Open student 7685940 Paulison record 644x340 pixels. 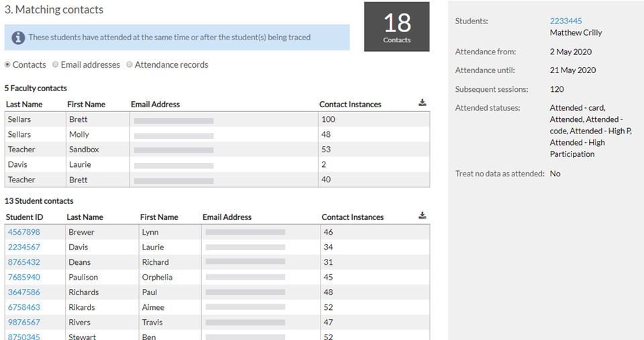click(23, 278)
